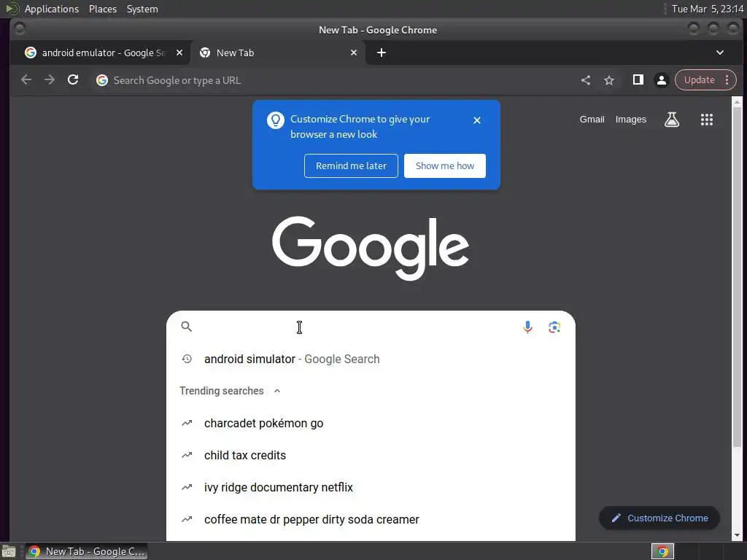Viewport: 747px width, 560px height.
Task: Close the Customize Chrome promo bubble
Action: coord(477,120)
